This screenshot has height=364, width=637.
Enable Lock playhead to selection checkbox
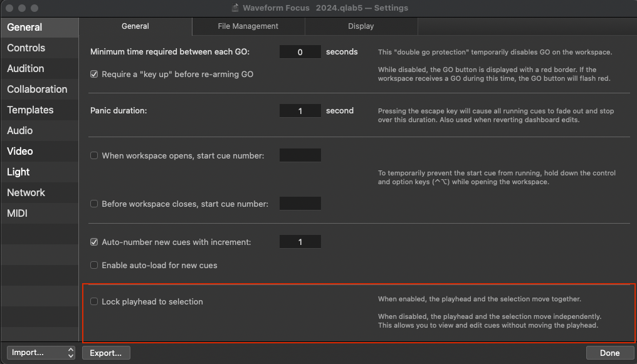(94, 301)
